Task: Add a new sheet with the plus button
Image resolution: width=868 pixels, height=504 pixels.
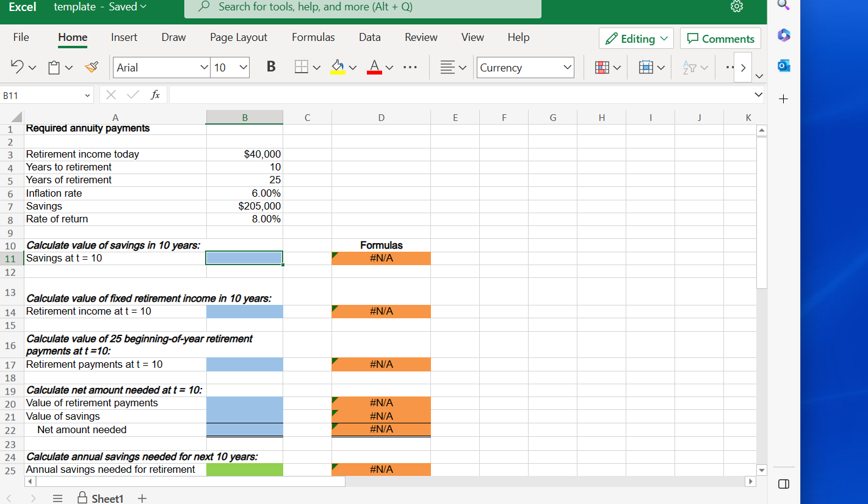Action: point(142,498)
